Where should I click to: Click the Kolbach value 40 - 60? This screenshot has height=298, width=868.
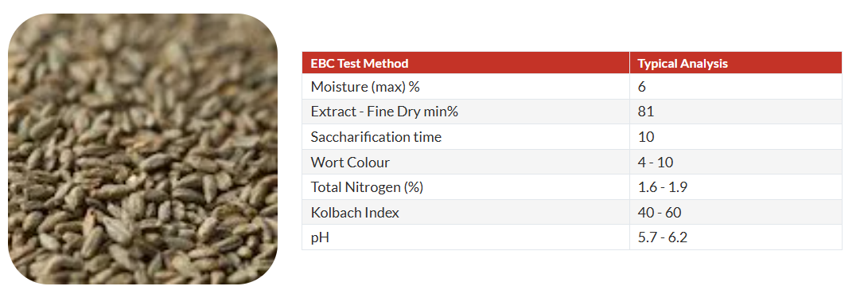660,212
